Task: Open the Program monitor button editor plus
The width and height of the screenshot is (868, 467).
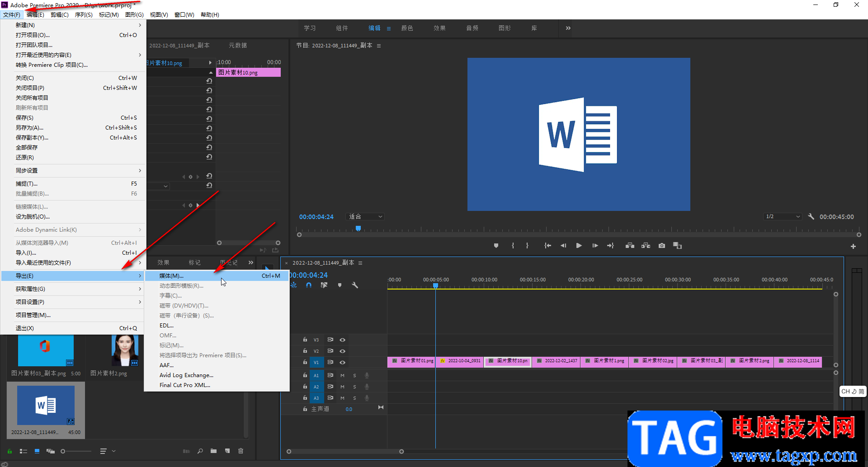Action: click(x=853, y=246)
